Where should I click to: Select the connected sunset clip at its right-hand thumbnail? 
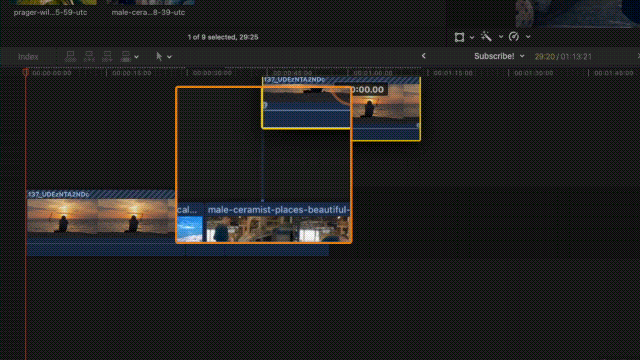pos(386,110)
